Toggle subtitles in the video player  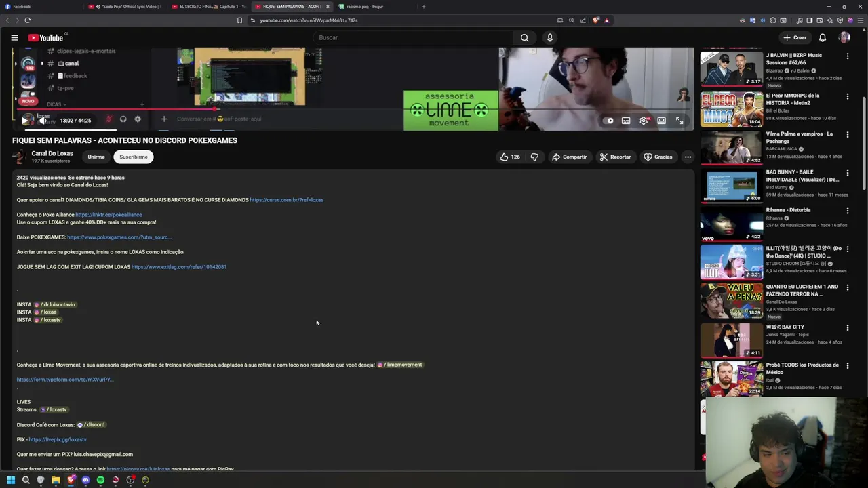click(x=626, y=121)
